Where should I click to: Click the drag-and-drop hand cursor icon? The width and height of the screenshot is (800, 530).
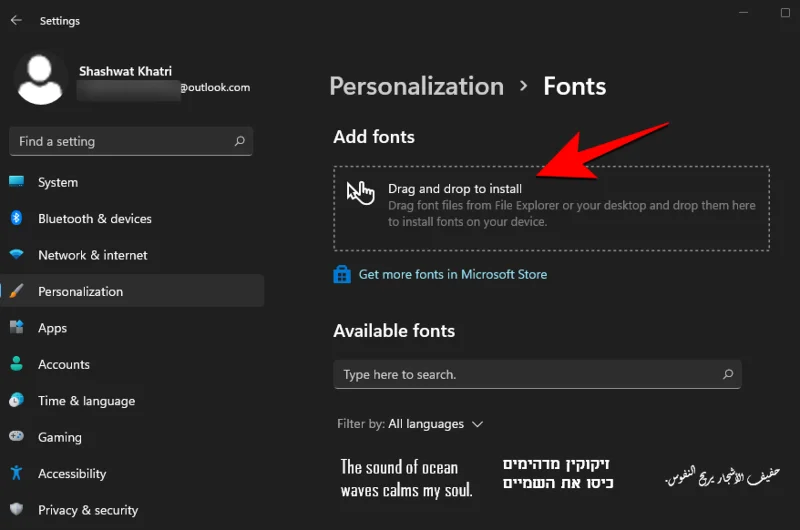point(361,192)
